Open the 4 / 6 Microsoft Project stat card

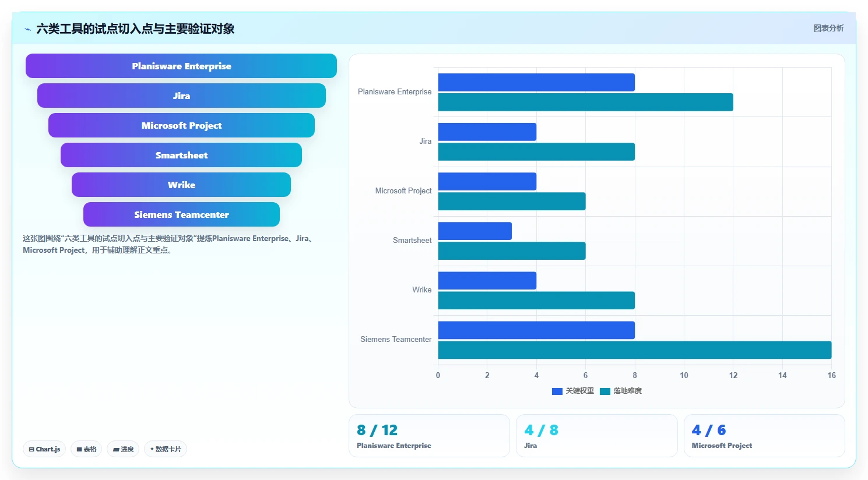point(764,436)
